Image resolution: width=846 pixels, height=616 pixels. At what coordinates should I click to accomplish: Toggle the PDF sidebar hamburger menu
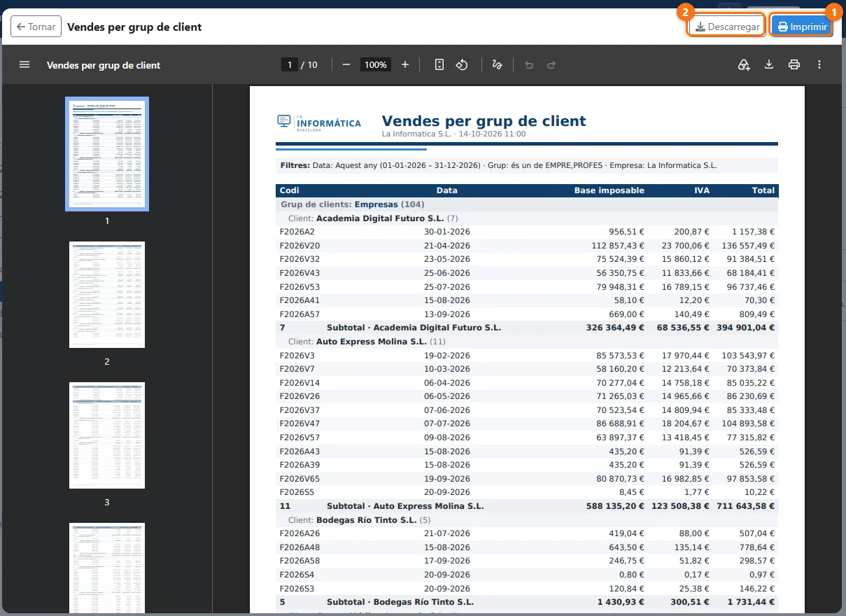tap(24, 64)
